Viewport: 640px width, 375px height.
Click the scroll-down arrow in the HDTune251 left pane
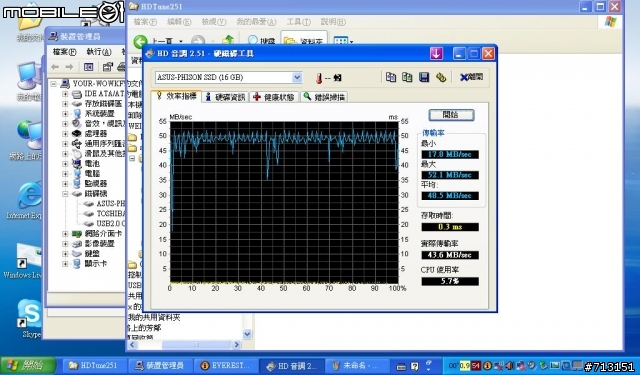pyautogui.click(x=247, y=334)
